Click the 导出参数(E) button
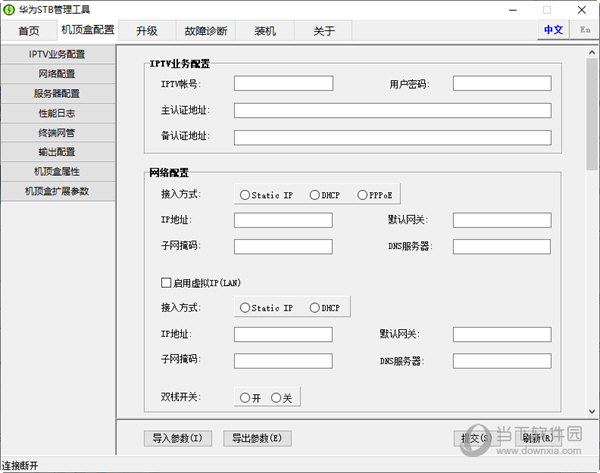Viewport: 600px width, 473px height. [x=257, y=438]
